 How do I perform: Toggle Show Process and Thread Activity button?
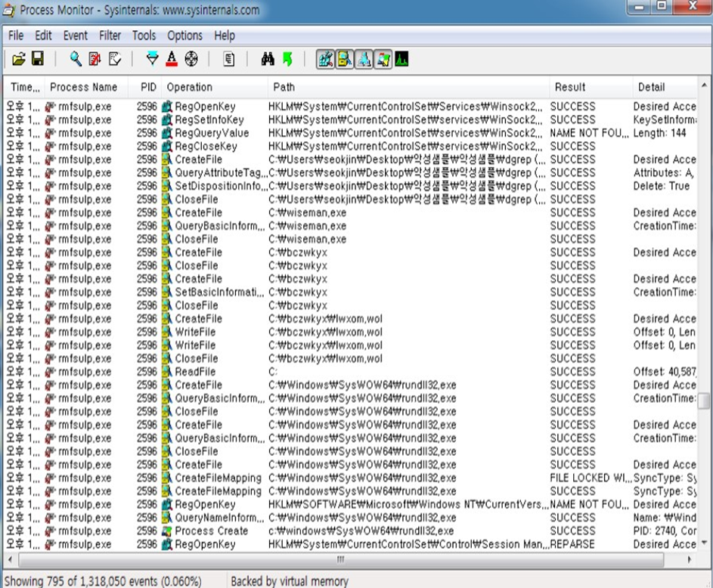[383, 59]
